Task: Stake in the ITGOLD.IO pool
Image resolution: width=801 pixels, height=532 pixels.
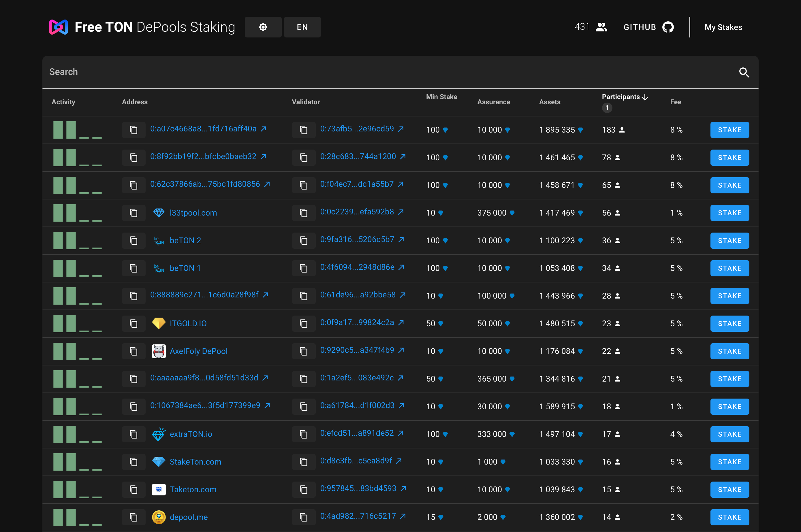Action: point(729,324)
